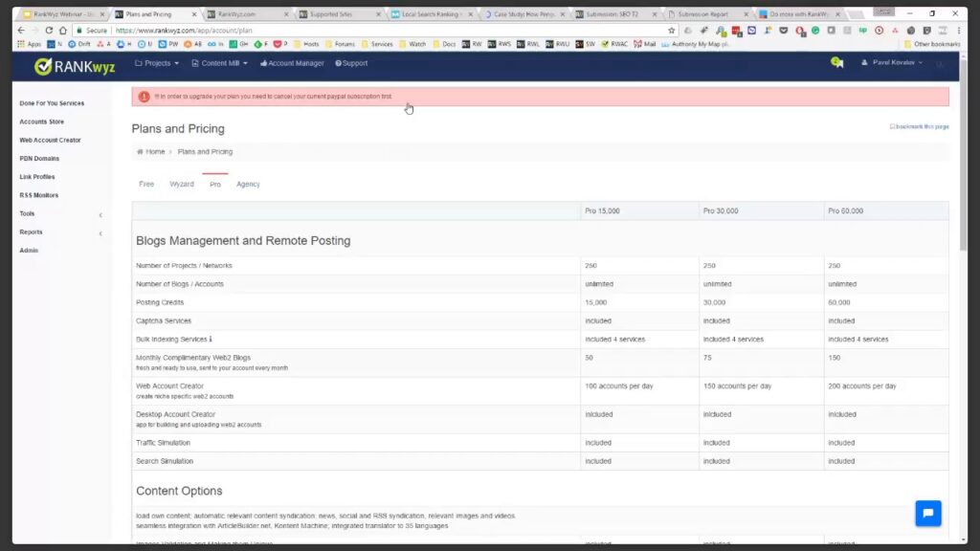Open the PW bookmark
This screenshot has width=980, height=551.
(x=168, y=44)
